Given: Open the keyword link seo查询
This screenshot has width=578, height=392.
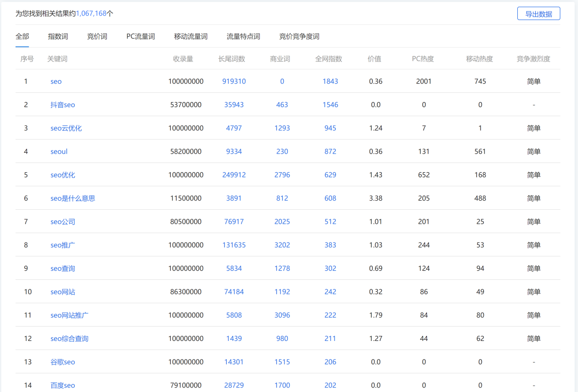Looking at the screenshot, I should point(62,268).
